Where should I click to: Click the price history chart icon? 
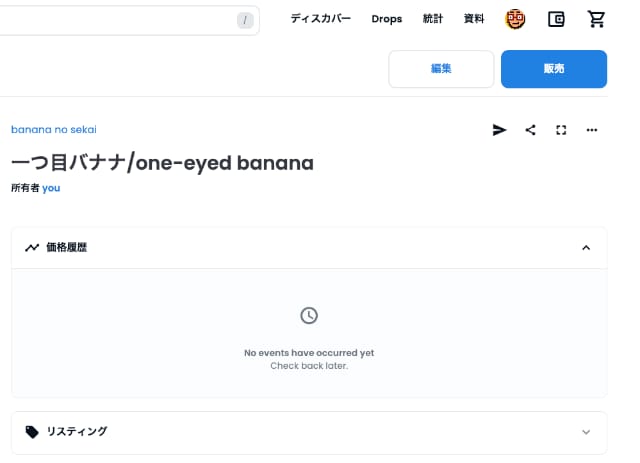(32, 247)
